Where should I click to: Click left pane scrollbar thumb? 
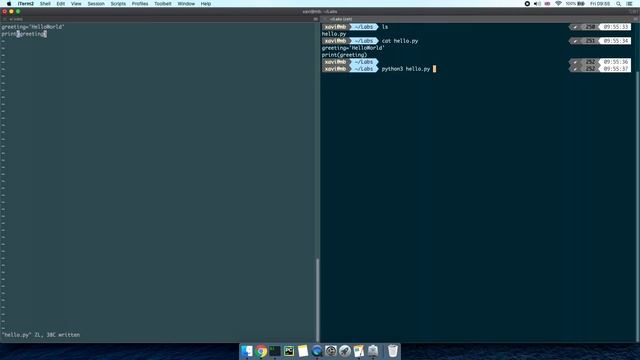pyautogui.click(x=318, y=300)
